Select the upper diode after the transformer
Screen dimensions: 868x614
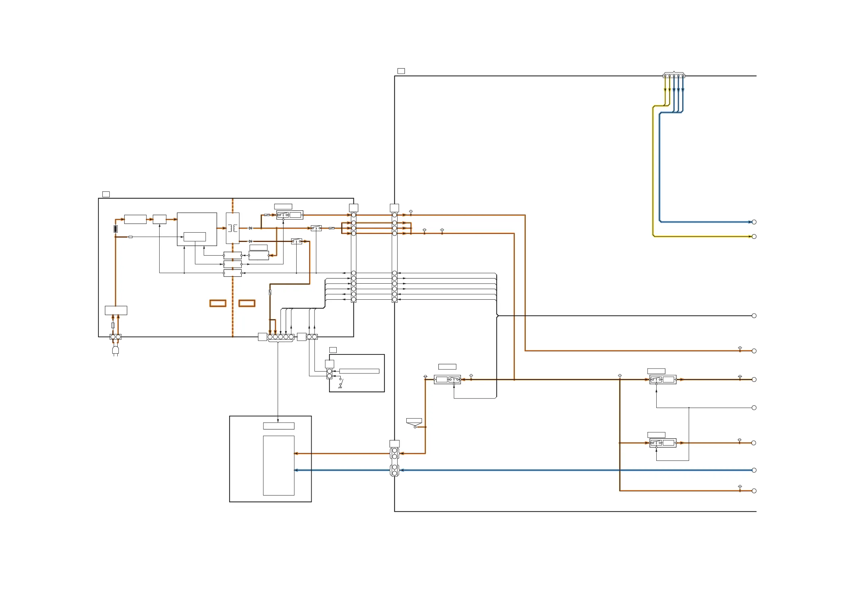click(250, 228)
